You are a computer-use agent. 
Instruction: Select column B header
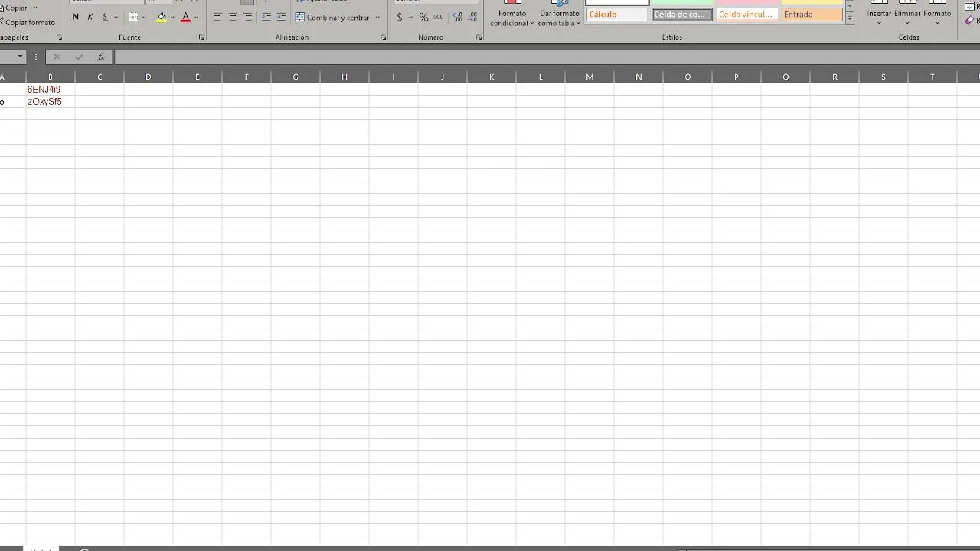tap(51, 77)
